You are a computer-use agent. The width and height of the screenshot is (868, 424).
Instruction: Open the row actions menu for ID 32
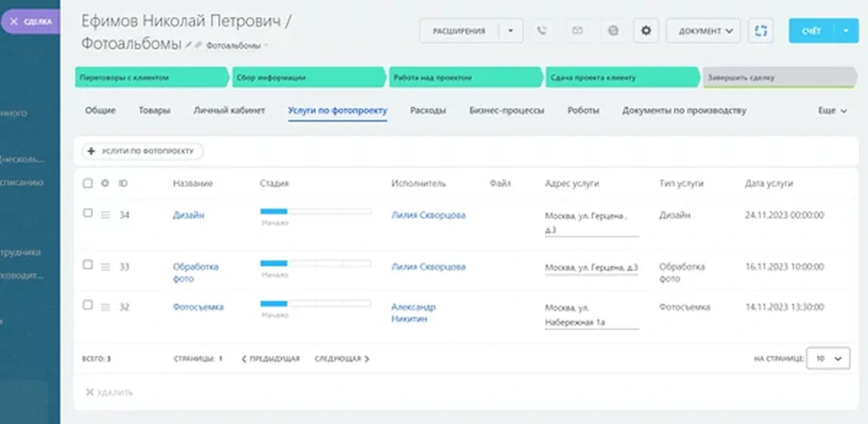(x=106, y=307)
